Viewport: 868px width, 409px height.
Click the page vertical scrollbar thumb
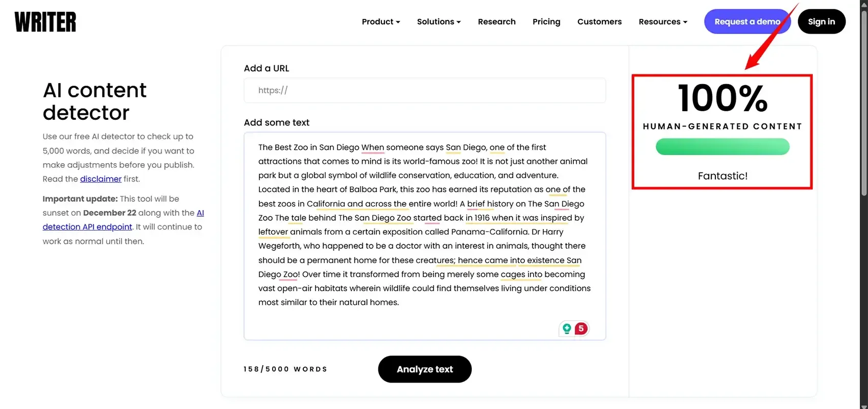click(x=864, y=102)
